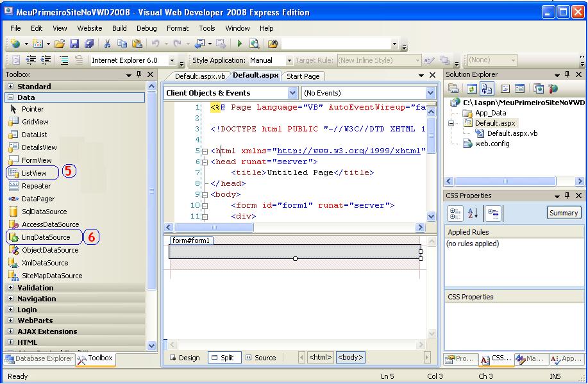The image size is (588, 384).
Task: Click the Toolbox vertical scrollbar thumb
Action: tap(151, 190)
